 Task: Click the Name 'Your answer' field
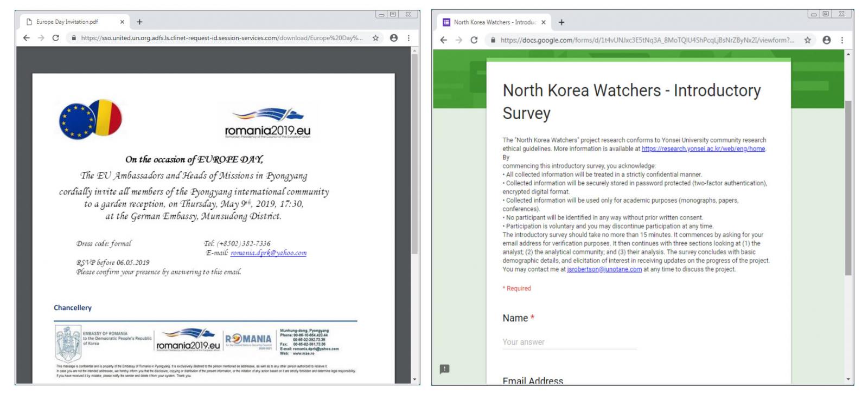click(569, 342)
